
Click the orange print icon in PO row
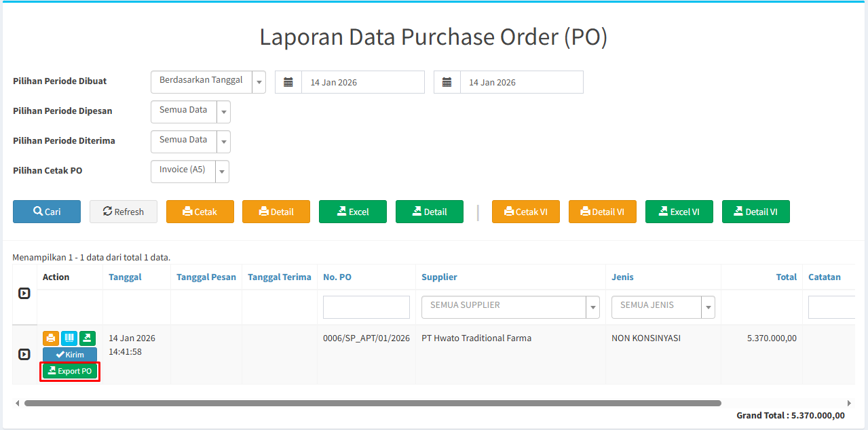coord(51,338)
